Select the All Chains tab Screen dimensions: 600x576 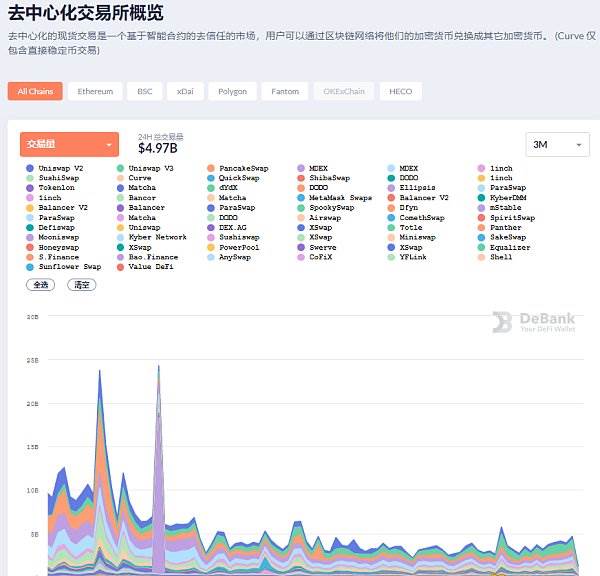pos(35,91)
